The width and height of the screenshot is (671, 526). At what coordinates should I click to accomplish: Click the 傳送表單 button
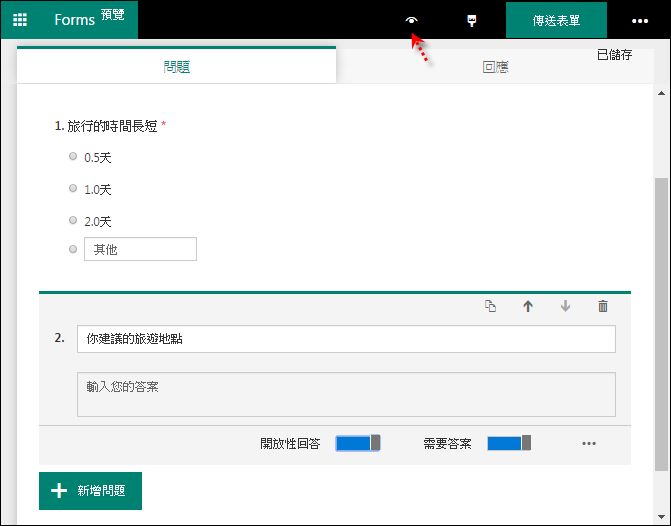[556, 20]
